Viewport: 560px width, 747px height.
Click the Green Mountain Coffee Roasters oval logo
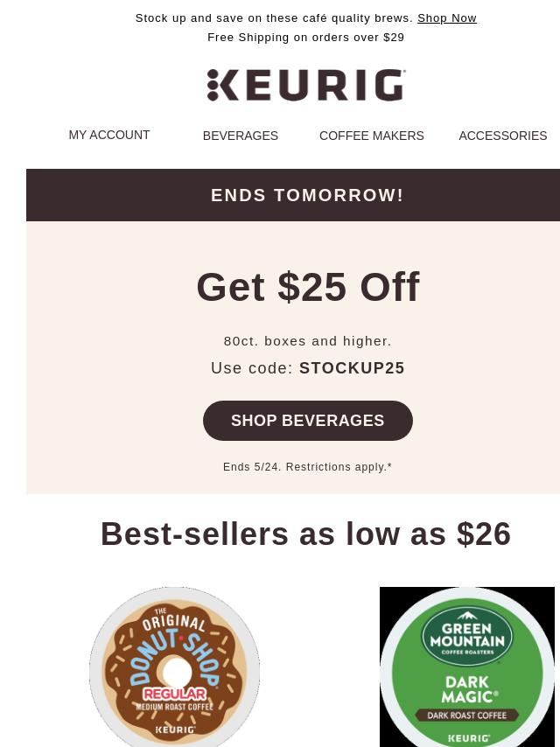pyautogui.click(x=467, y=636)
